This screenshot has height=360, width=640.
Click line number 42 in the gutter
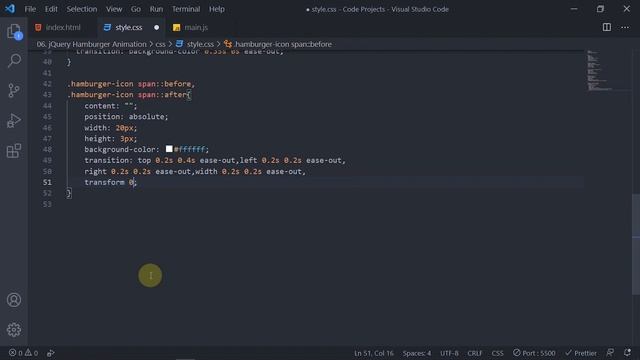coord(47,84)
